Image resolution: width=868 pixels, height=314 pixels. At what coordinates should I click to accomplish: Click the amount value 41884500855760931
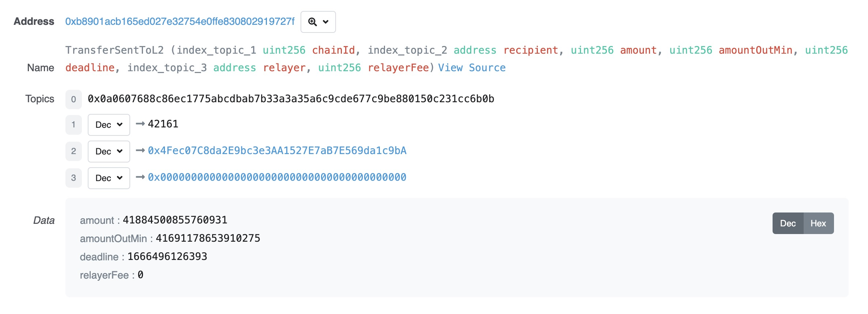175,220
